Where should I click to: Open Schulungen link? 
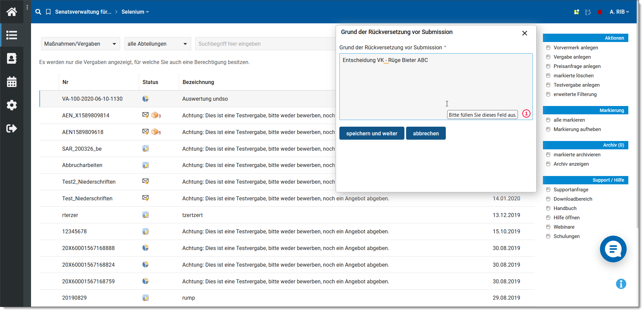pos(566,236)
